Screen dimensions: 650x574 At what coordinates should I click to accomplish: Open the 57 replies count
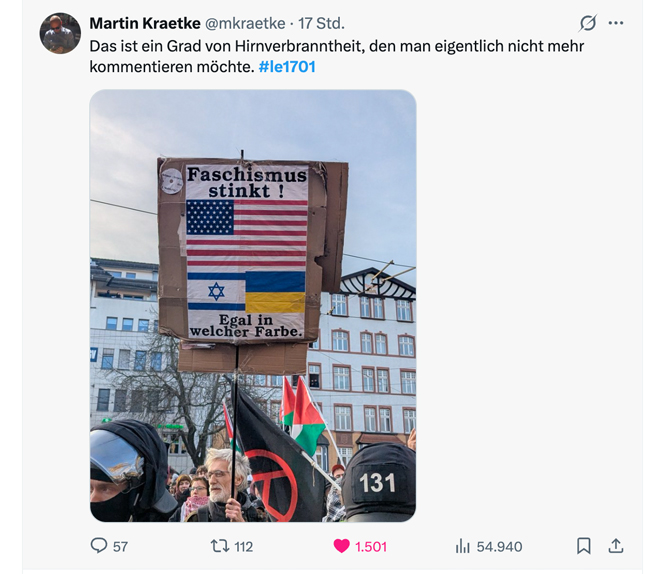[120, 547]
